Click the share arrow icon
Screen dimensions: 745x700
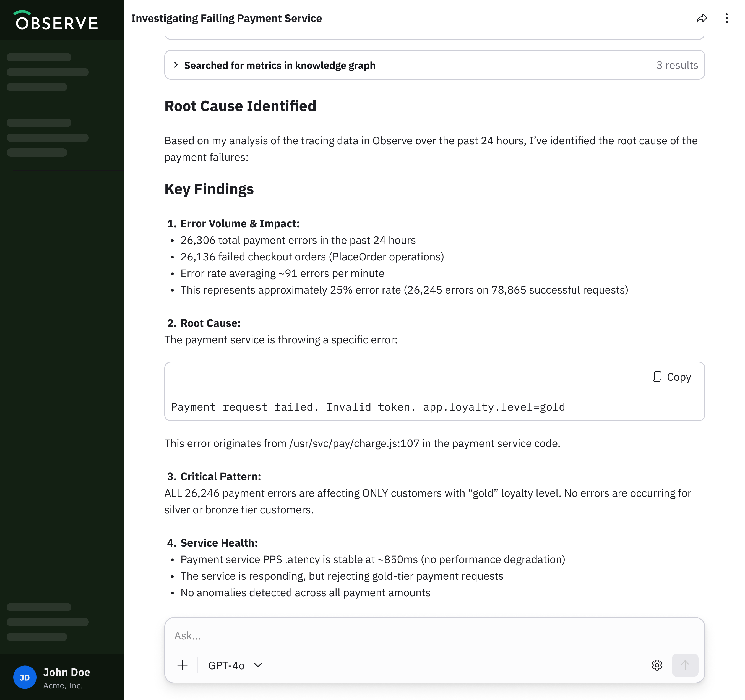[702, 18]
